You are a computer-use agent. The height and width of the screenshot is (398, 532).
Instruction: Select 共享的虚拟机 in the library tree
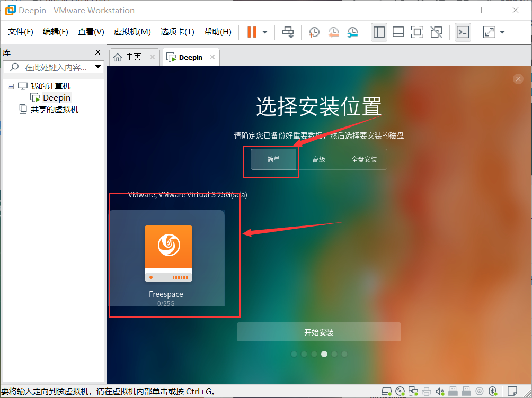[x=54, y=110]
